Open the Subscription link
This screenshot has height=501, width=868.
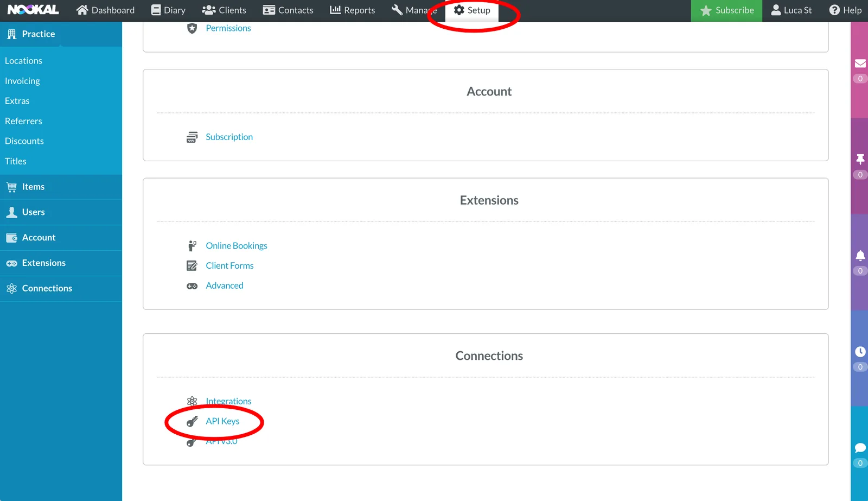[229, 137]
